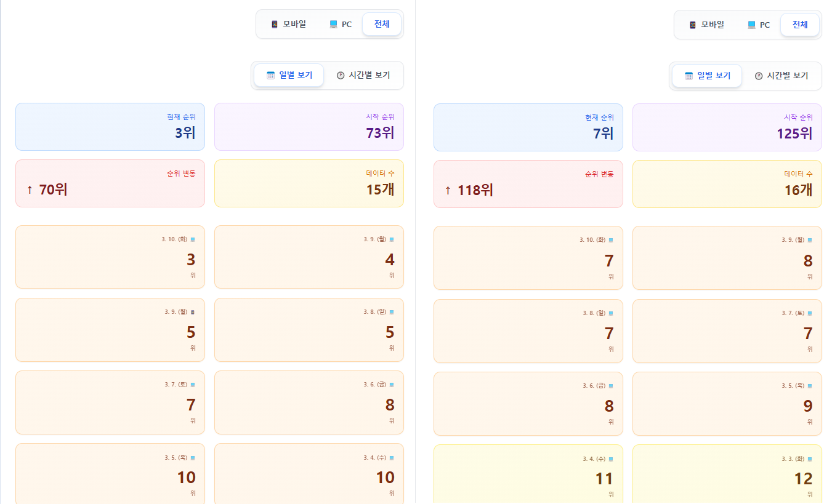Click the calendar icon in the left panel's 일별 보기
840x504 pixels.
[270, 75]
